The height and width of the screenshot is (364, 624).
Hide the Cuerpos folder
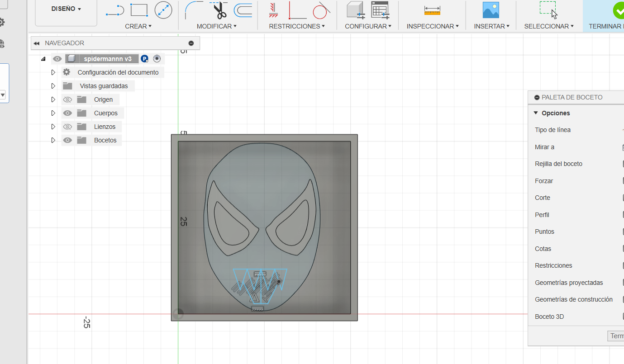tap(67, 113)
